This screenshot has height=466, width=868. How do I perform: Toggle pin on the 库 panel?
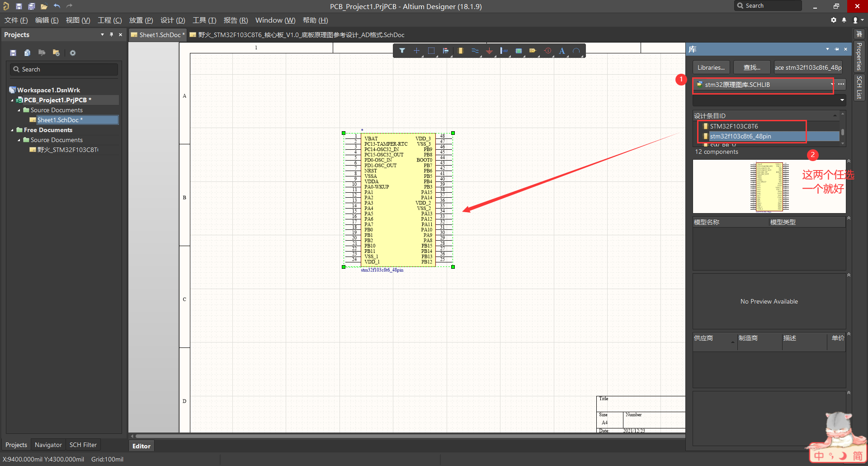(837, 49)
